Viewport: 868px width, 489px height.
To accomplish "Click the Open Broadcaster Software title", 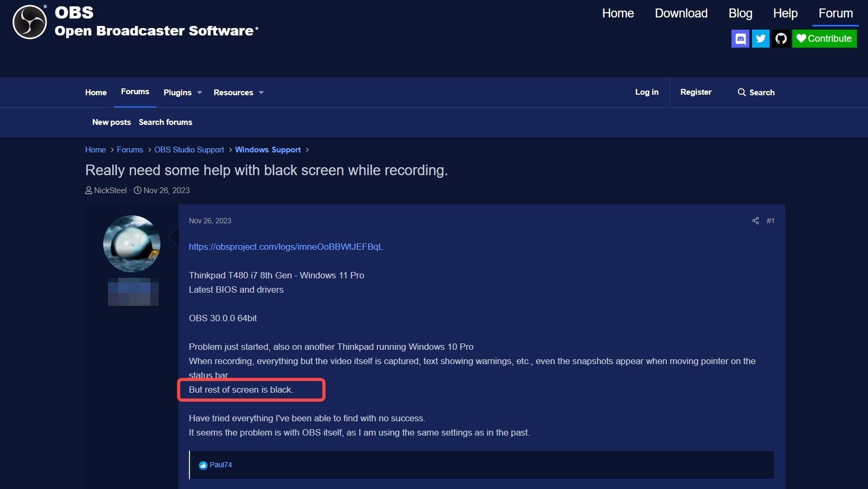I will 157,31.
